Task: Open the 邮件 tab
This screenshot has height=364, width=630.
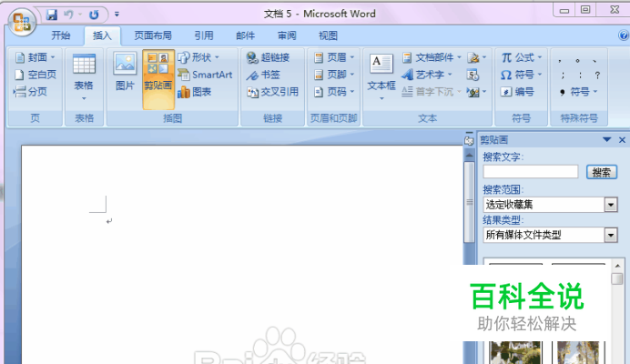Action: [246, 35]
